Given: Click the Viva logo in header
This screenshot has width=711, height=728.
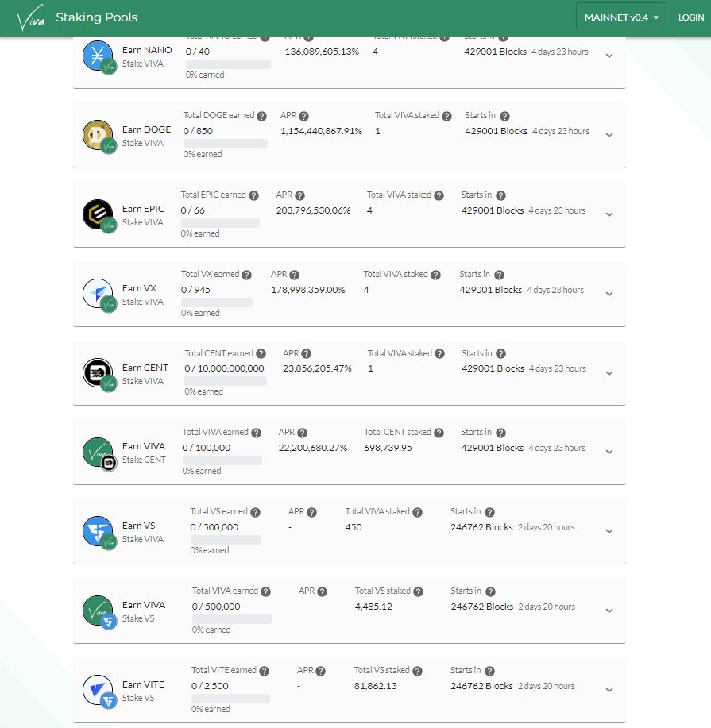Looking at the screenshot, I should point(31,17).
